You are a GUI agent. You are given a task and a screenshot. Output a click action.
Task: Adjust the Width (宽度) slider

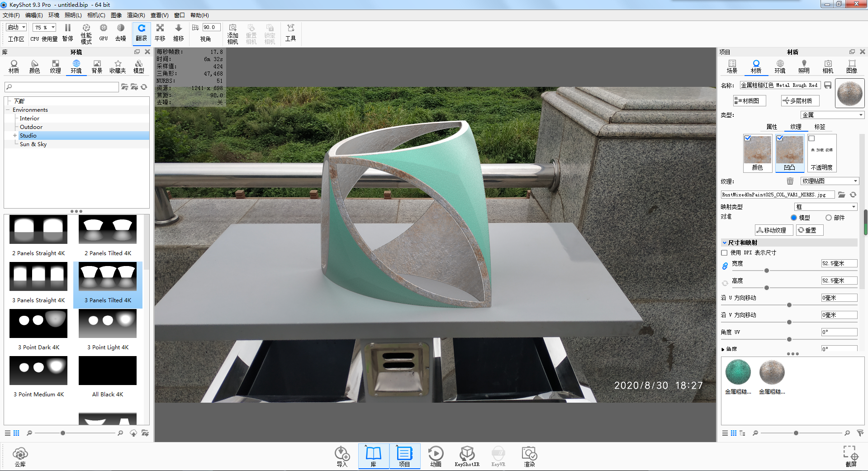(x=766, y=271)
